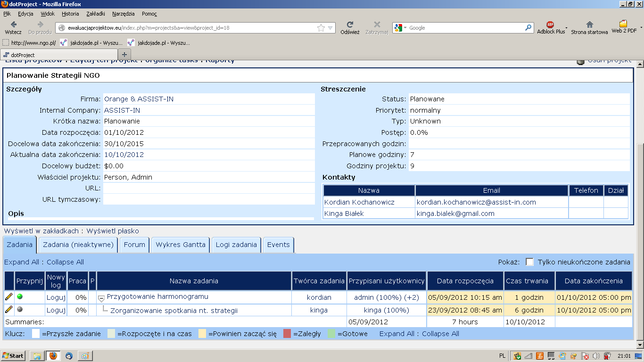Click the page vertical scrollbar
Screen dimensions: 644x362
[x=640, y=204]
